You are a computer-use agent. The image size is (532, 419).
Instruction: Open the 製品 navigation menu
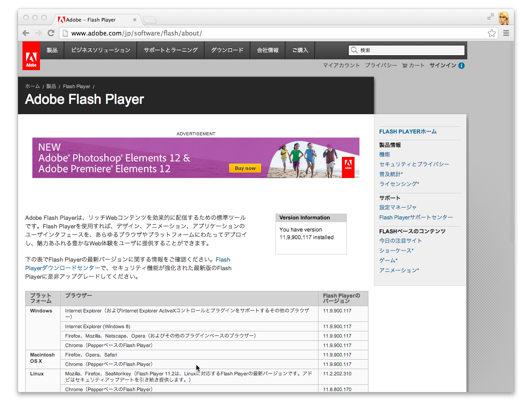pyautogui.click(x=52, y=50)
